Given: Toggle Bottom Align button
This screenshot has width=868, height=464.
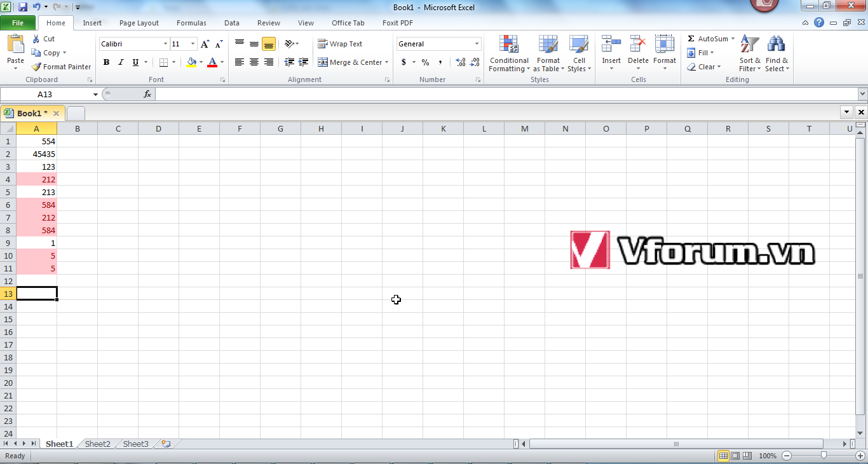Looking at the screenshot, I should click(269, 44).
